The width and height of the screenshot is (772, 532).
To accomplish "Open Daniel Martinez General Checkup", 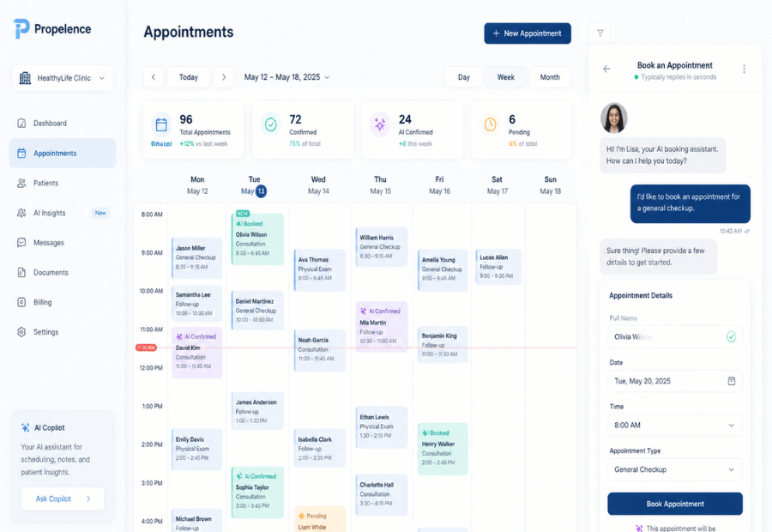I will coord(257,311).
